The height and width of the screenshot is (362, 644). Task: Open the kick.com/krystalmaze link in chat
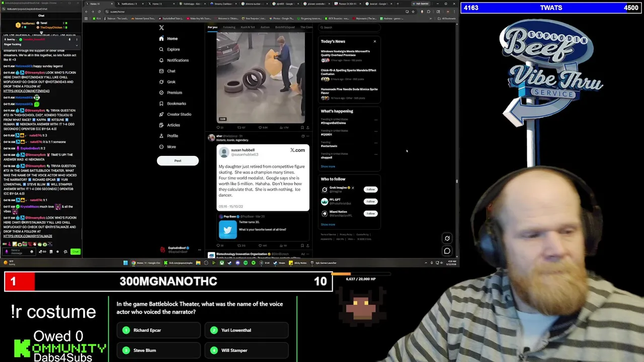pyautogui.click(x=28, y=236)
